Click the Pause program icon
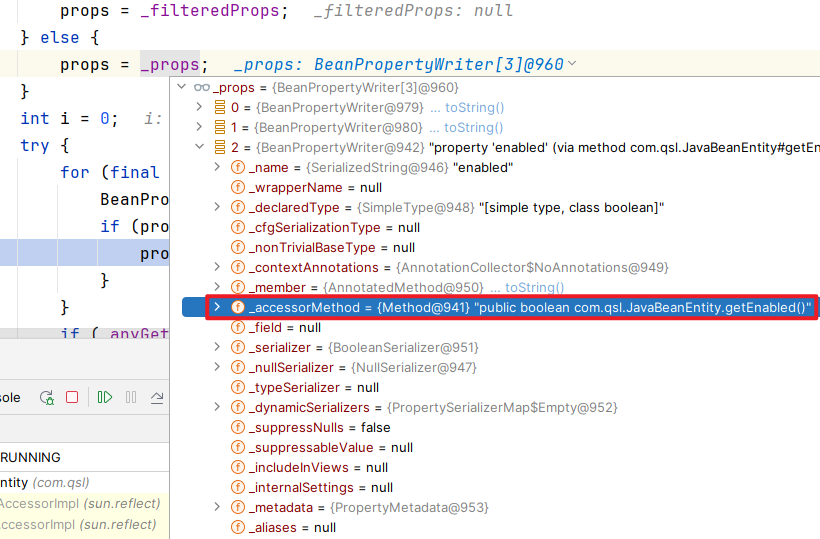The width and height of the screenshot is (820, 539). pos(131,397)
